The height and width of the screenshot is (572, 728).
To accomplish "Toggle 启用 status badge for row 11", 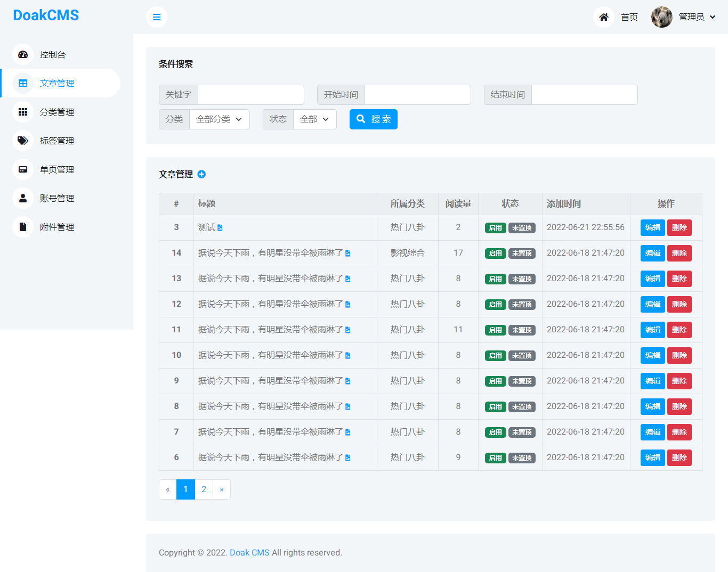I will click(x=496, y=330).
